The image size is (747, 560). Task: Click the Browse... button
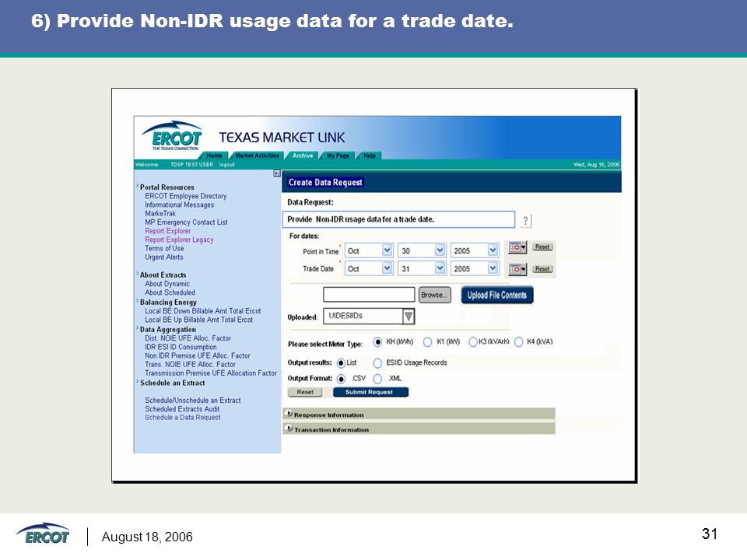click(x=434, y=296)
